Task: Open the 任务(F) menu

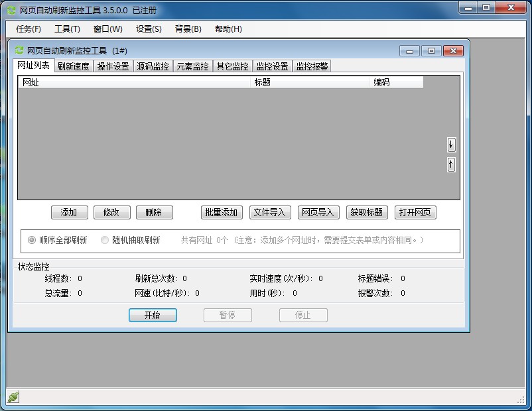Action: (28, 29)
